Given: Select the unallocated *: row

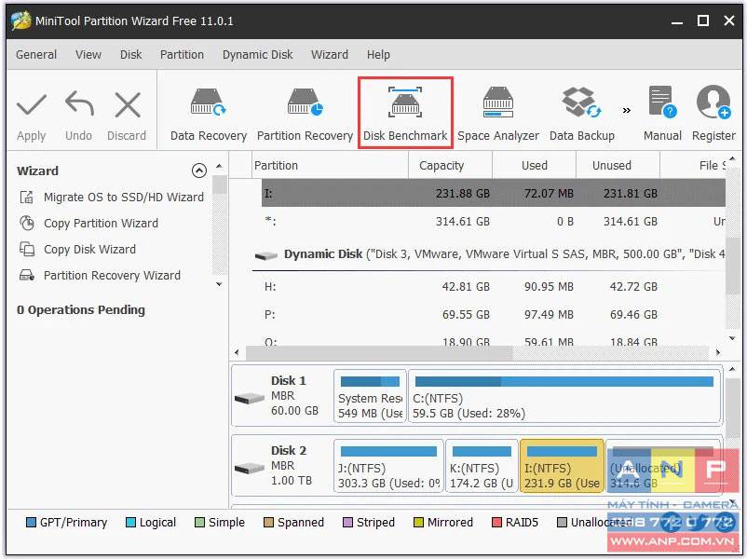Looking at the screenshot, I should click(493, 221).
